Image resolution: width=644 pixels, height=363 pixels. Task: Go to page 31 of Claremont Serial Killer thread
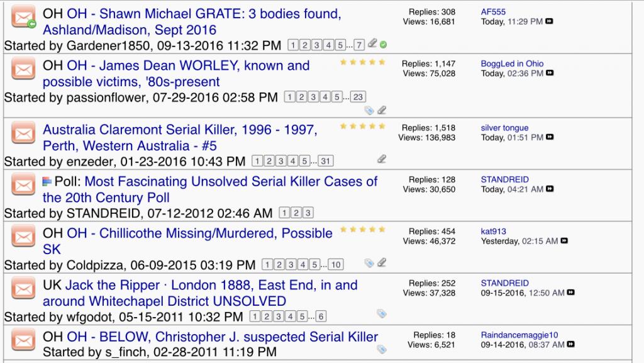pos(325,162)
